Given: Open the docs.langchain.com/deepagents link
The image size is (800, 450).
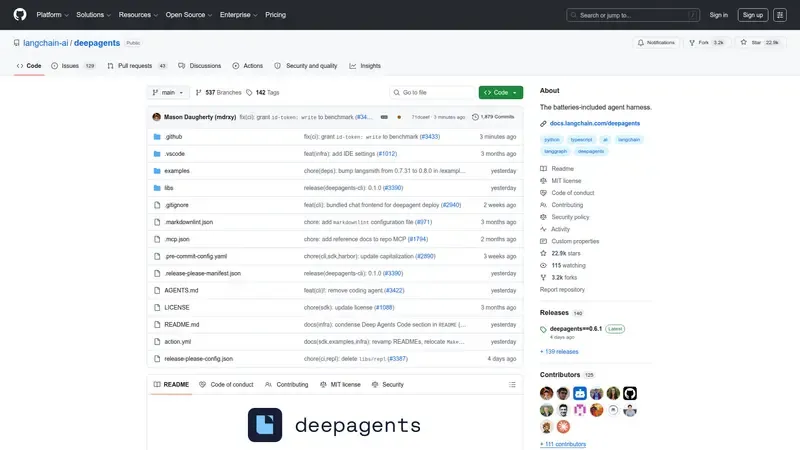Looking at the screenshot, I should [x=594, y=123].
